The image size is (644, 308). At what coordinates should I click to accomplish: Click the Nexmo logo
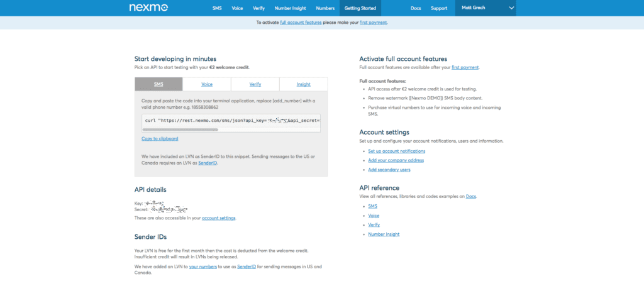coord(148,8)
